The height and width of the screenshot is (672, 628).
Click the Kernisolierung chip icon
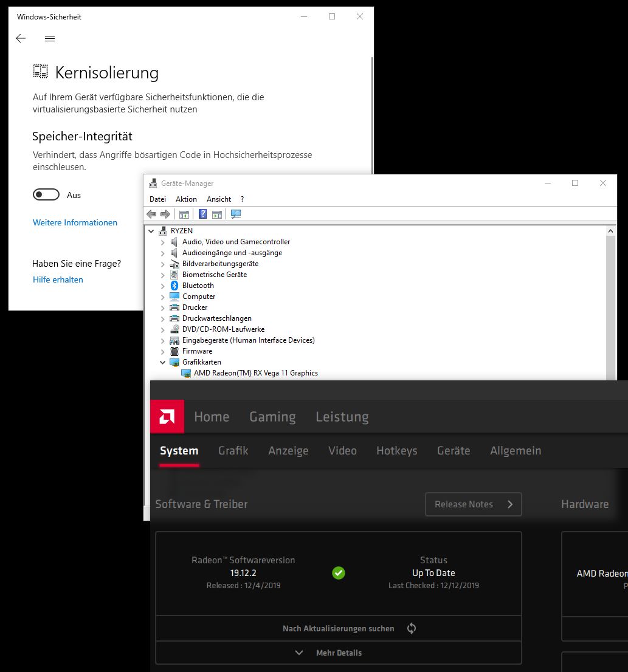pos(41,72)
